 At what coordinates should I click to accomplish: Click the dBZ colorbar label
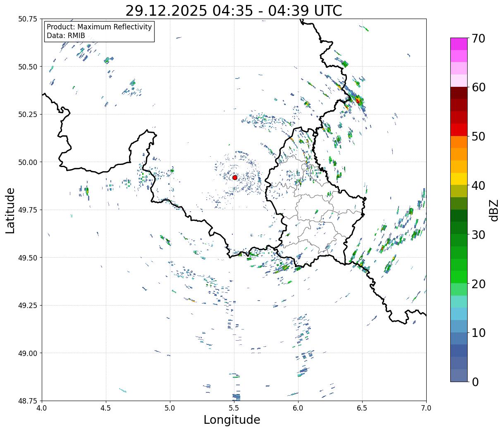494,210
